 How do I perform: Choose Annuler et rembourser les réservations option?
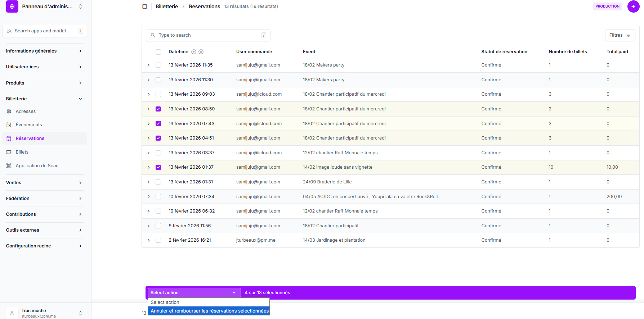point(209,311)
